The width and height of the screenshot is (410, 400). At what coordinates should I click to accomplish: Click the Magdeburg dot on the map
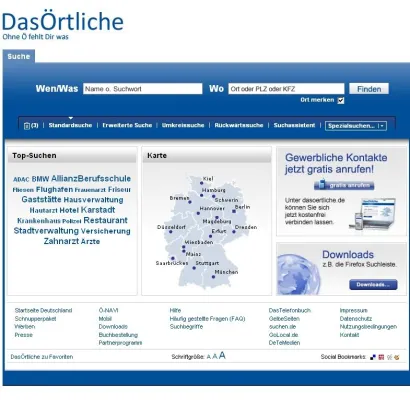[217, 217]
